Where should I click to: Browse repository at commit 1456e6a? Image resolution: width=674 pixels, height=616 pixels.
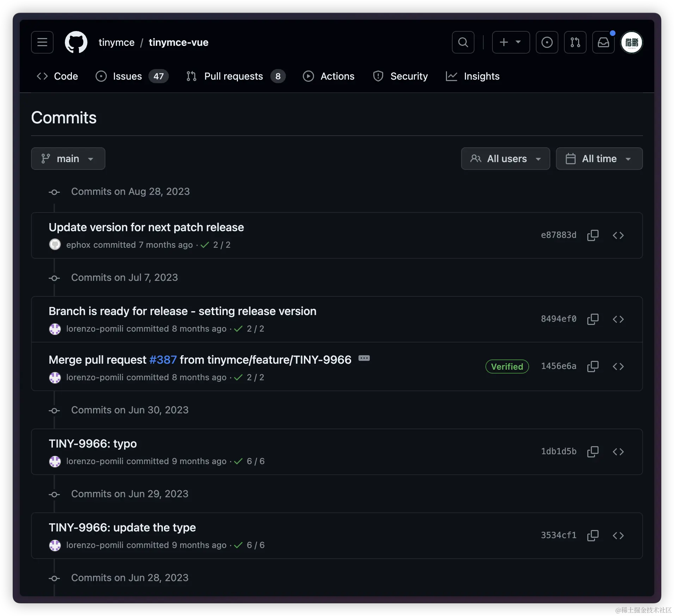618,366
